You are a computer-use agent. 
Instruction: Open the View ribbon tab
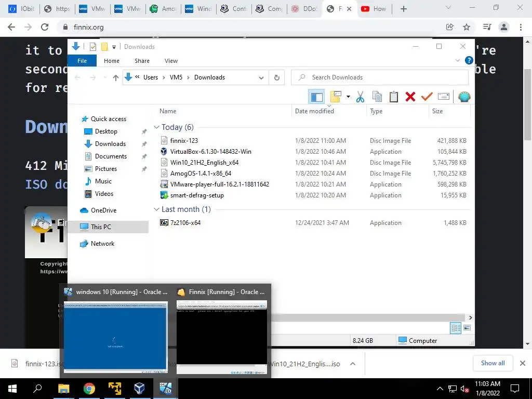click(x=171, y=61)
